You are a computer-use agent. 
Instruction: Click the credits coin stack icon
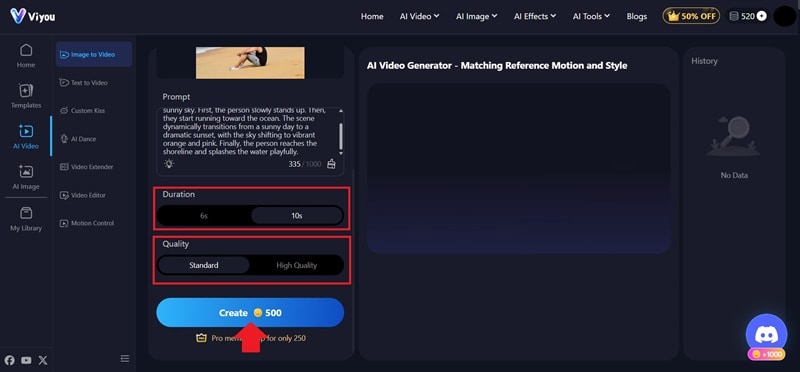click(734, 16)
